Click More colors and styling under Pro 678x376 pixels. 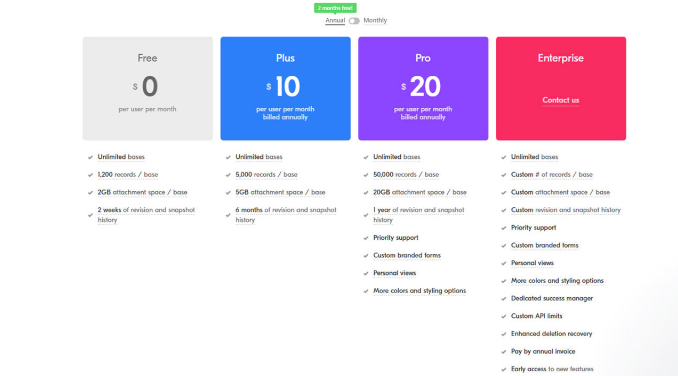419,291
